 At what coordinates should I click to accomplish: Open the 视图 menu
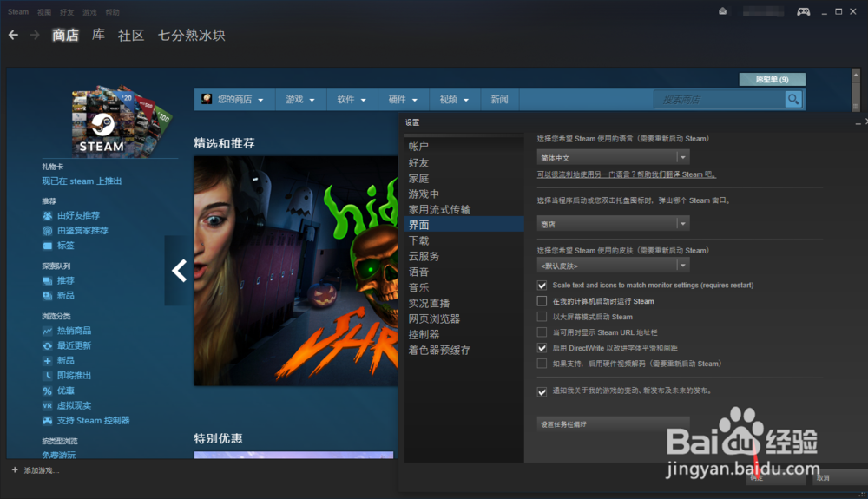(x=43, y=12)
